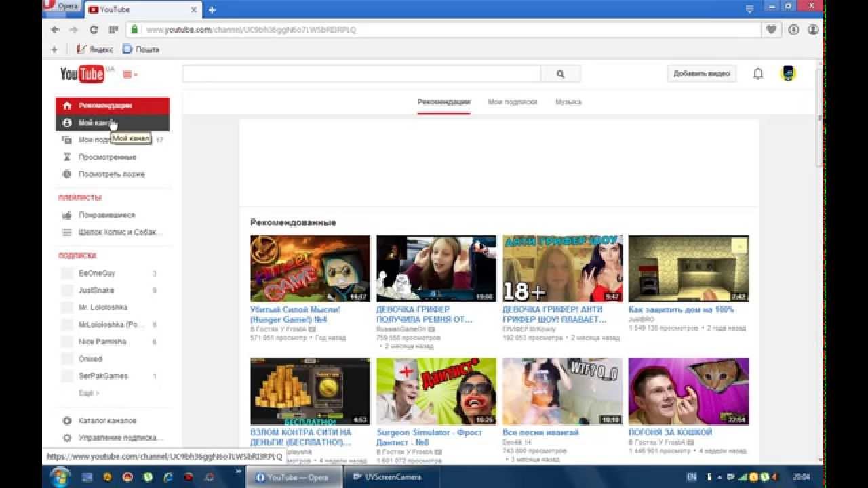Open the user avatar menu
The image size is (868, 488).
[789, 73]
